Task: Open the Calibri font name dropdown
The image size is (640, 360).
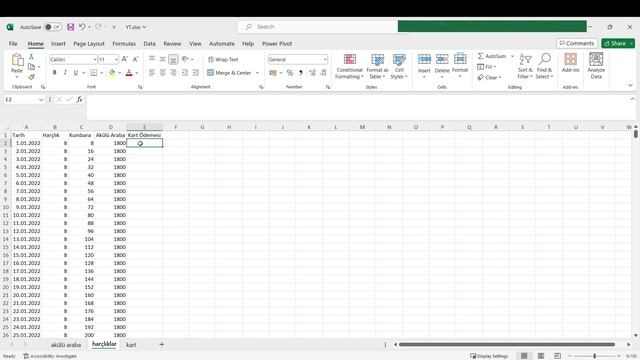Action: tap(95, 60)
